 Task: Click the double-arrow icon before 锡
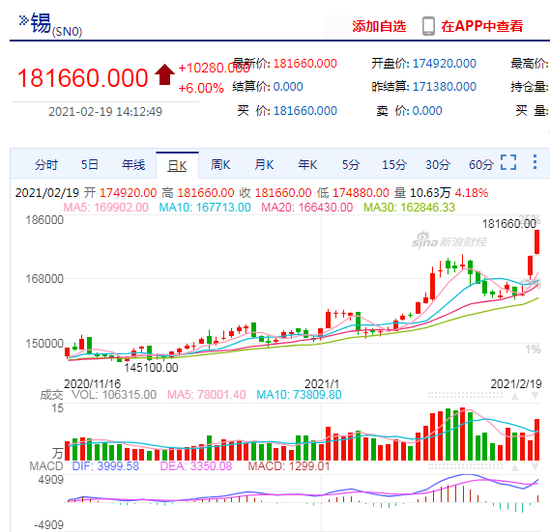(x=23, y=20)
